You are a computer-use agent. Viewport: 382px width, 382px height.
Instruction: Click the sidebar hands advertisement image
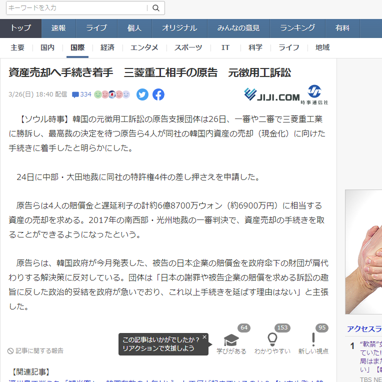(364, 252)
